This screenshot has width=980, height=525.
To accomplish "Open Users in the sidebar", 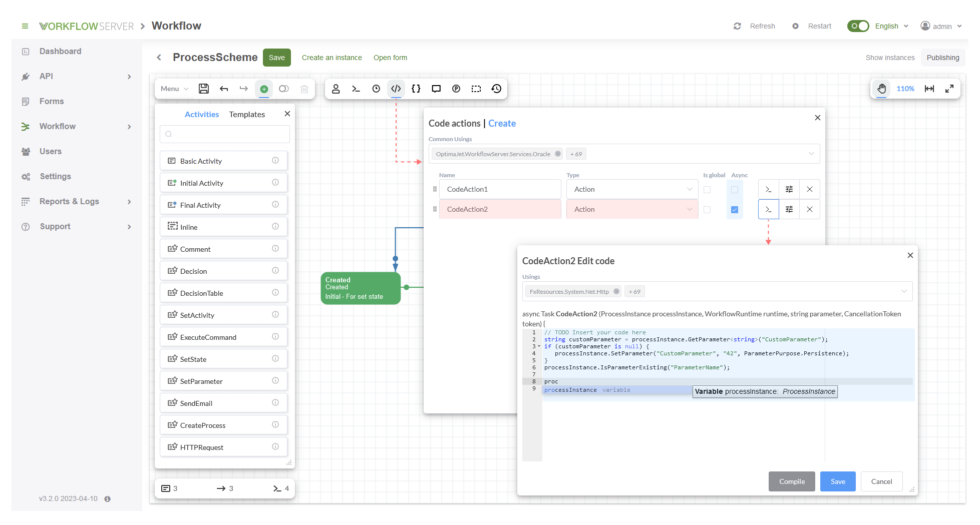I will pos(51,151).
